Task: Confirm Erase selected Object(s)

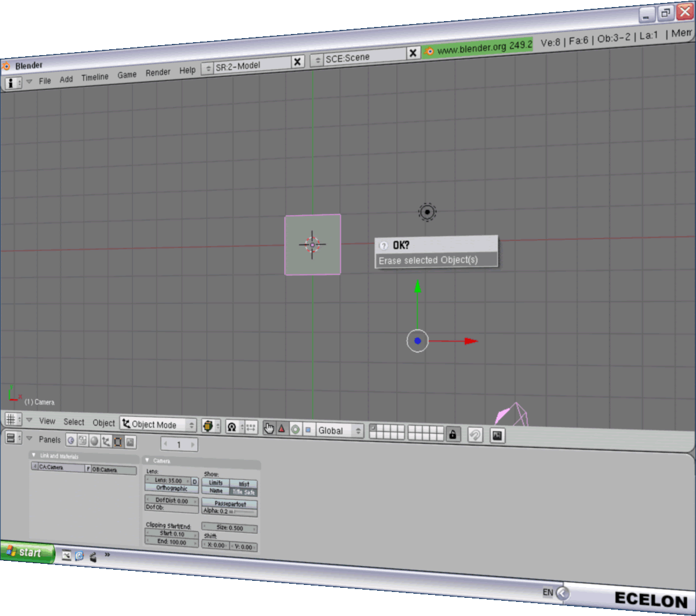Action: point(436,260)
